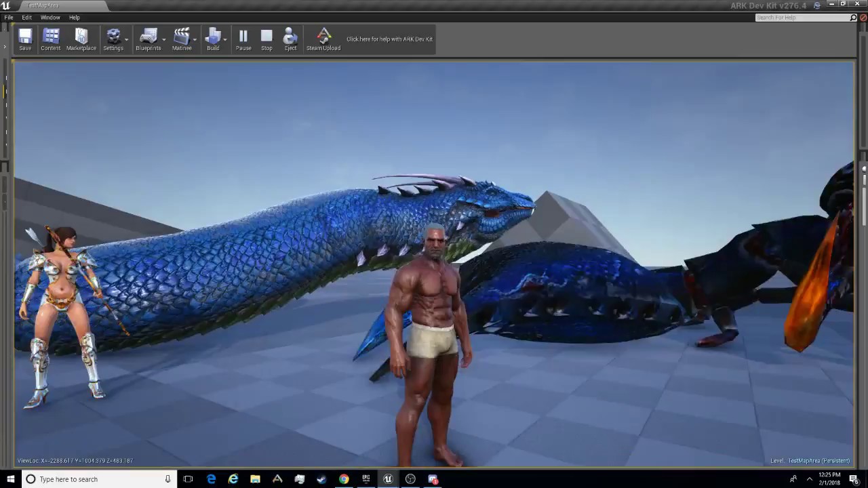Screen dimensions: 868x488
Task: Open the Window menu
Action: pos(50,18)
